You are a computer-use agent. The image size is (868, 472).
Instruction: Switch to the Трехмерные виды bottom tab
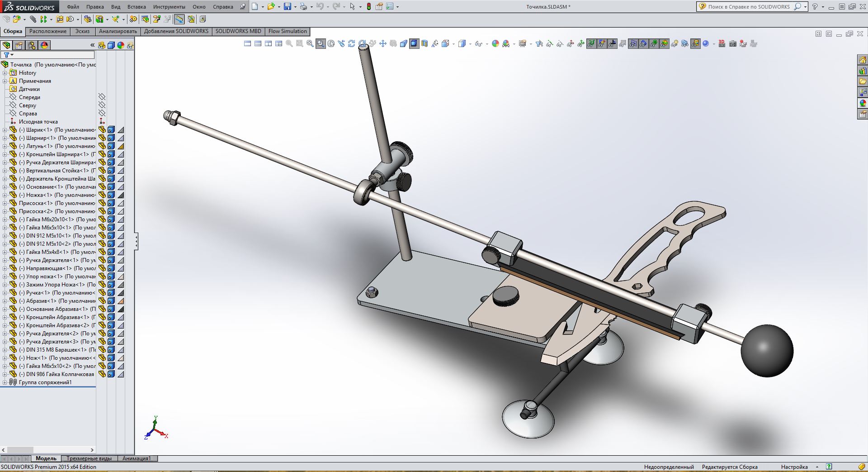89,458
